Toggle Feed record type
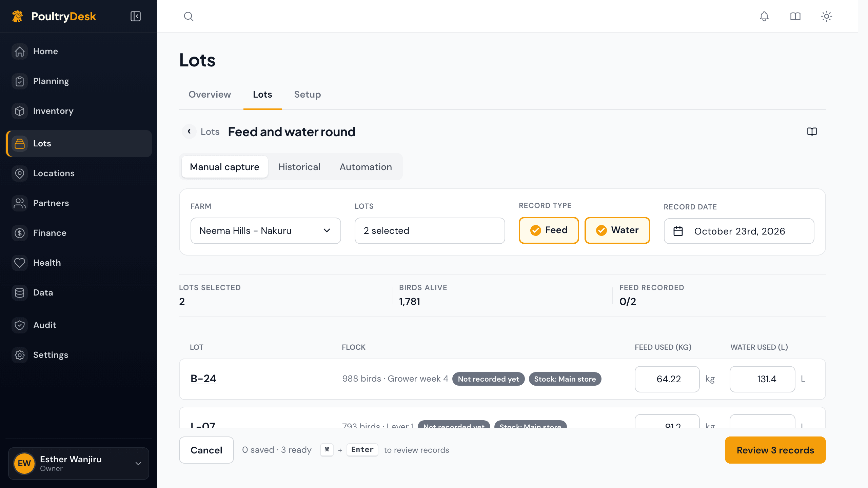The image size is (868, 488). [549, 230]
